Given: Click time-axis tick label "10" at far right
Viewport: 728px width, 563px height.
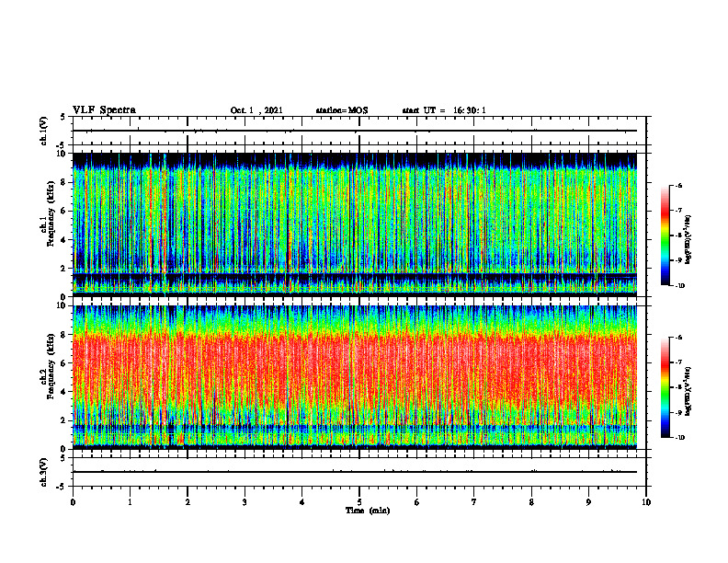Looking at the screenshot, I should (x=646, y=502).
